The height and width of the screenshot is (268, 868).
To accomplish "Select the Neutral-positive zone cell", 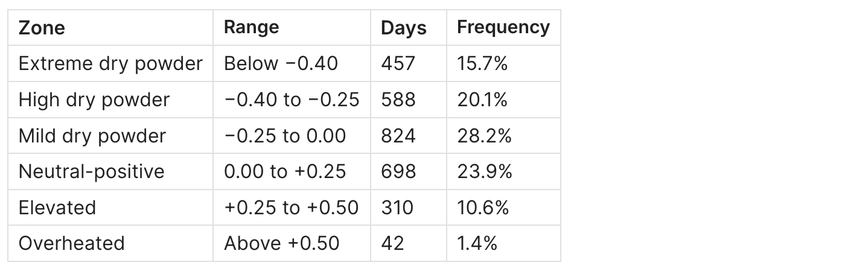I will [91, 171].
